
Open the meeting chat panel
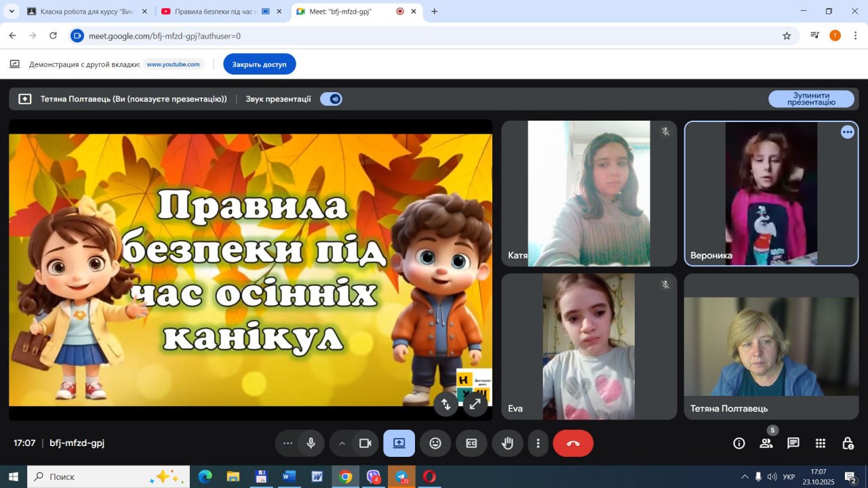point(793,443)
